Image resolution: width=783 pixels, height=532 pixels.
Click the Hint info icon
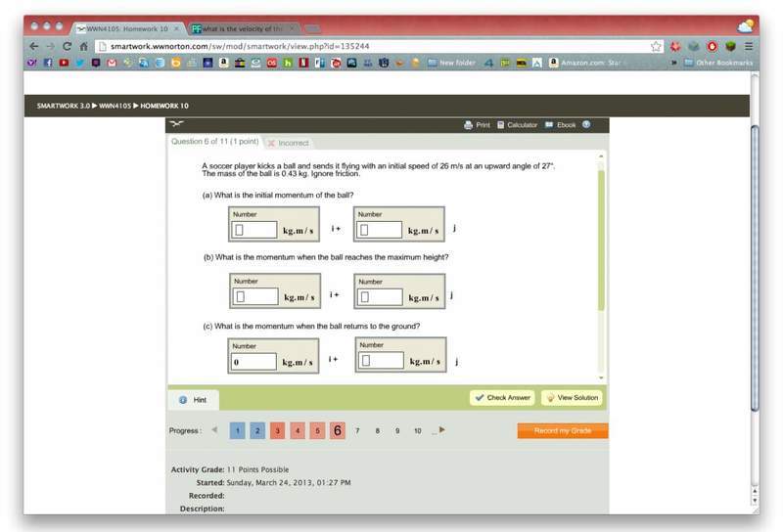183,400
